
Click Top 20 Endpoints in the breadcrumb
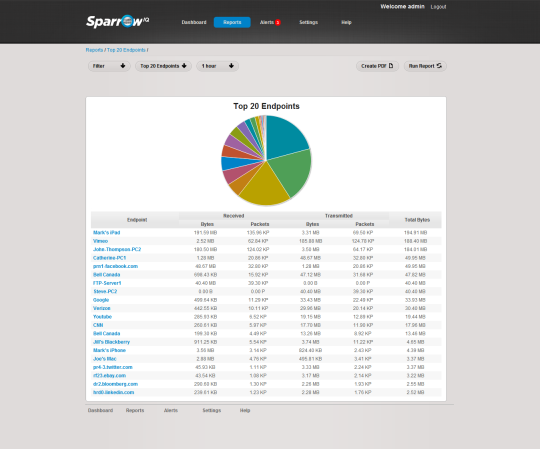[x=126, y=50]
